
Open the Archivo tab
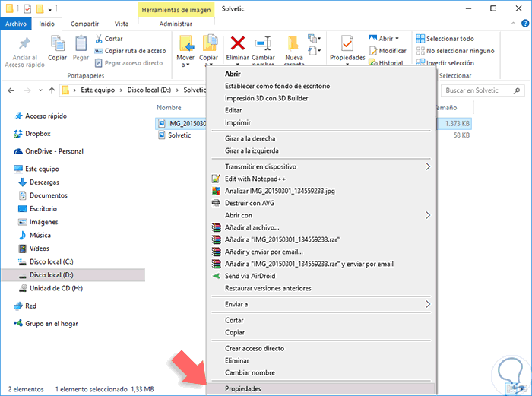[16, 24]
